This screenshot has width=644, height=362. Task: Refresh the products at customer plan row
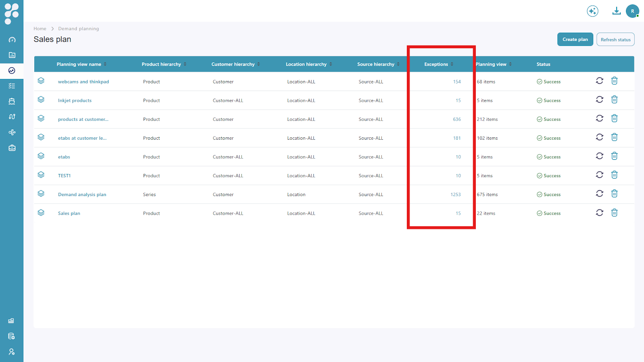(599, 118)
